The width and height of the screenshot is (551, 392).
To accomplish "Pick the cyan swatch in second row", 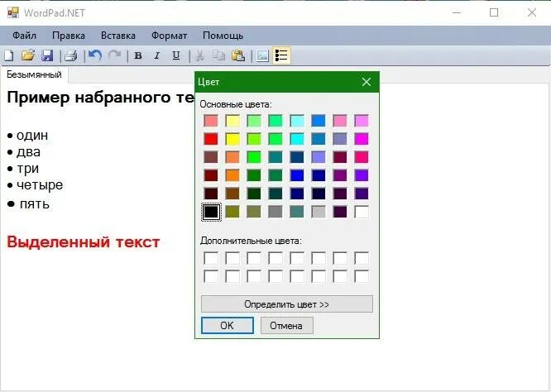I will (x=297, y=139).
